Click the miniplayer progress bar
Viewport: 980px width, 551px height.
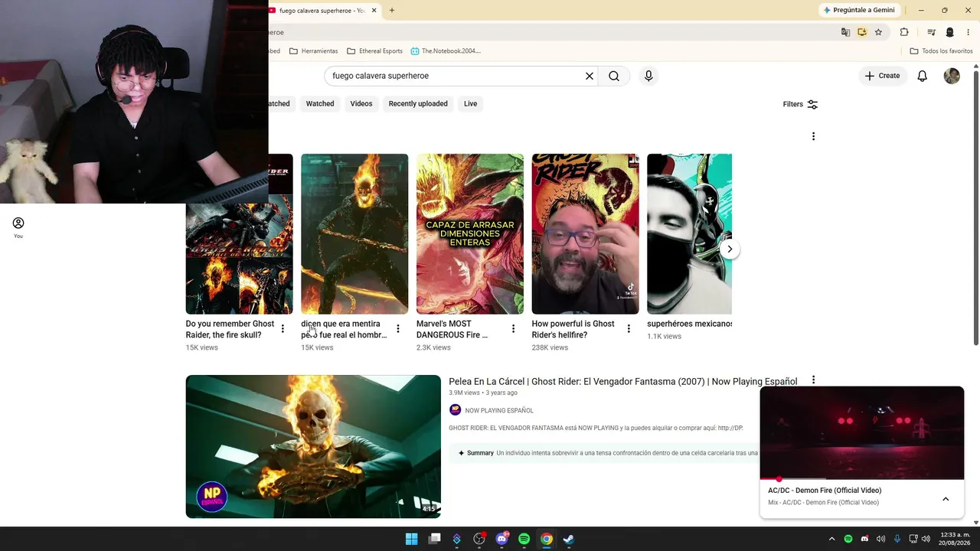862,479
